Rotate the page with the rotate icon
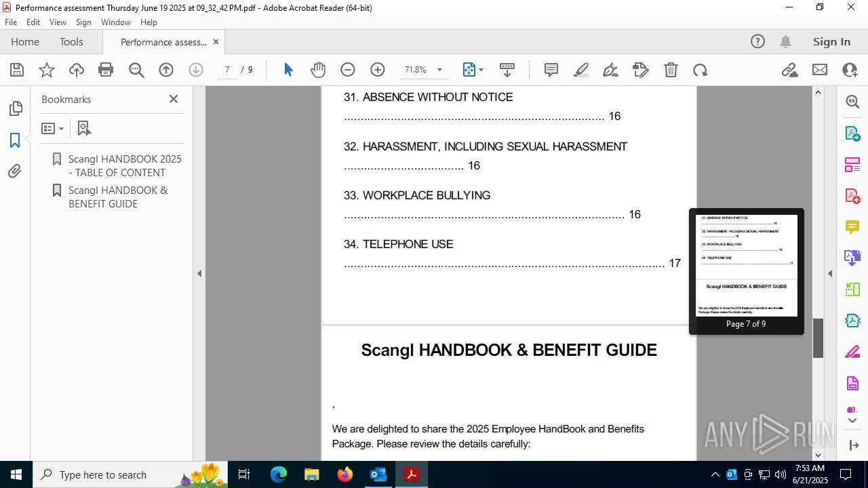This screenshot has height=488, width=868. (701, 70)
